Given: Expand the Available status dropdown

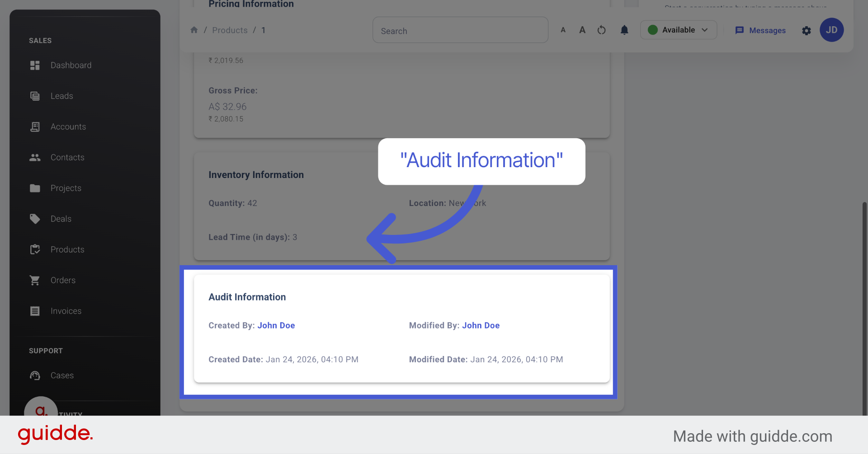Looking at the screenshot, I should (x=678, y=30).
